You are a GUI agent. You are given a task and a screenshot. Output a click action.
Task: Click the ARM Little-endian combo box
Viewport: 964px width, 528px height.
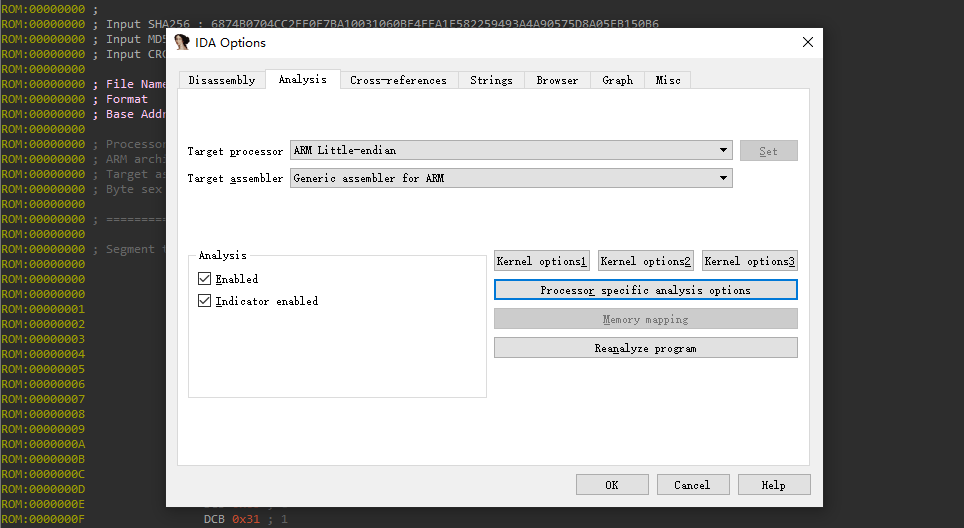tap(511, 150)
